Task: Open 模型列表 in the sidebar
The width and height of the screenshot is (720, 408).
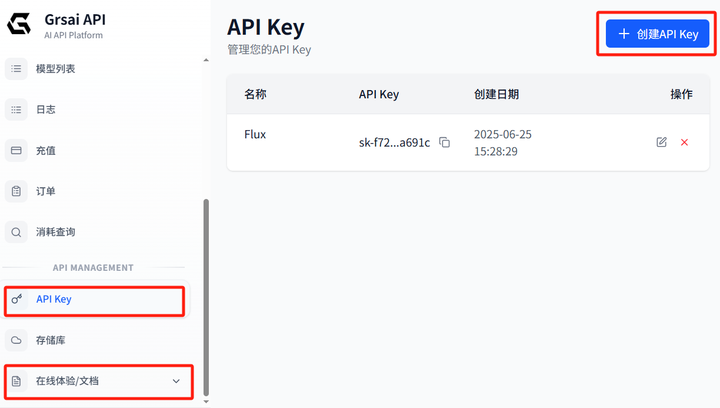Action: click(55, 69)
